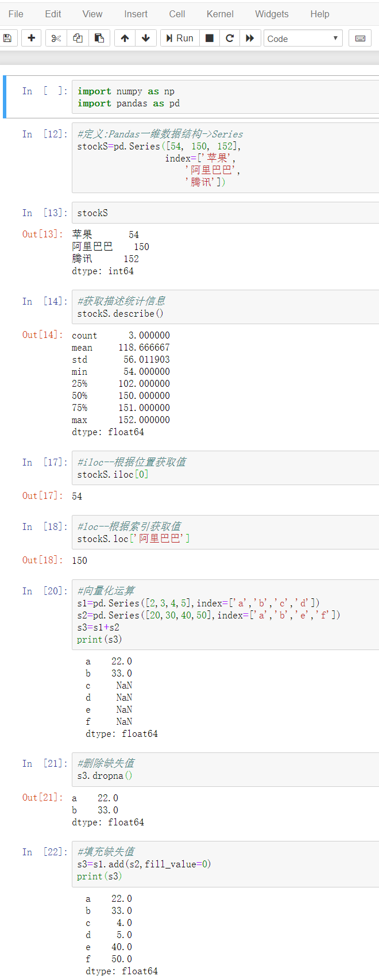Open the cell type Code dropdown
This screenshot has height=980, width=379.
coord(303,39)
